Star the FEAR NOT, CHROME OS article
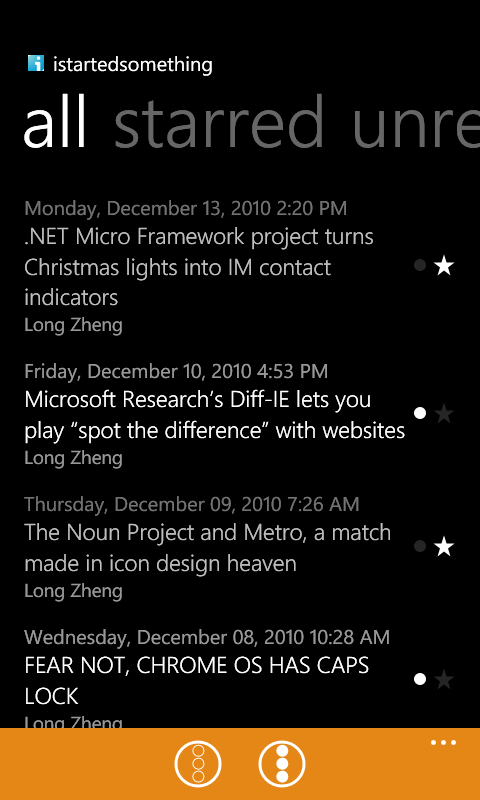Screen dimensions: 480x800 444,680
